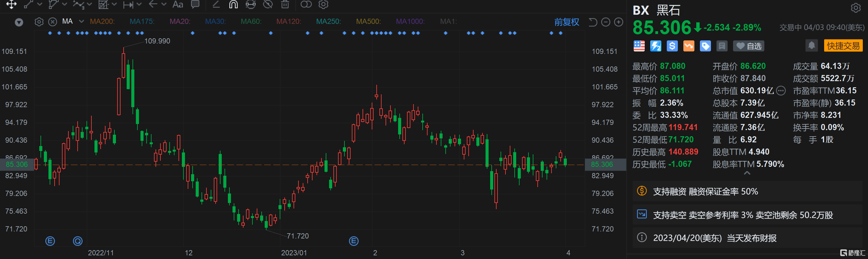Open the 2023/04/20 earnings release notice
Image resolution: width=868 pixels, height=259 pixels.
(747, 238)
